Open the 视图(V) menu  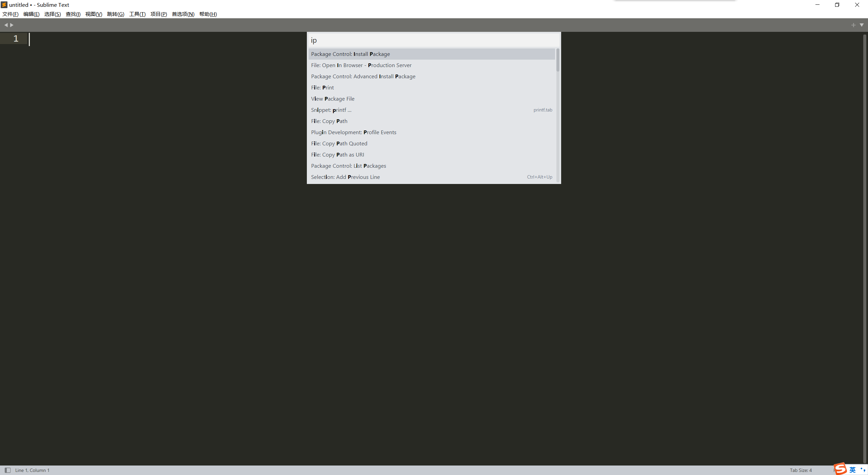(x=94, y=14)
